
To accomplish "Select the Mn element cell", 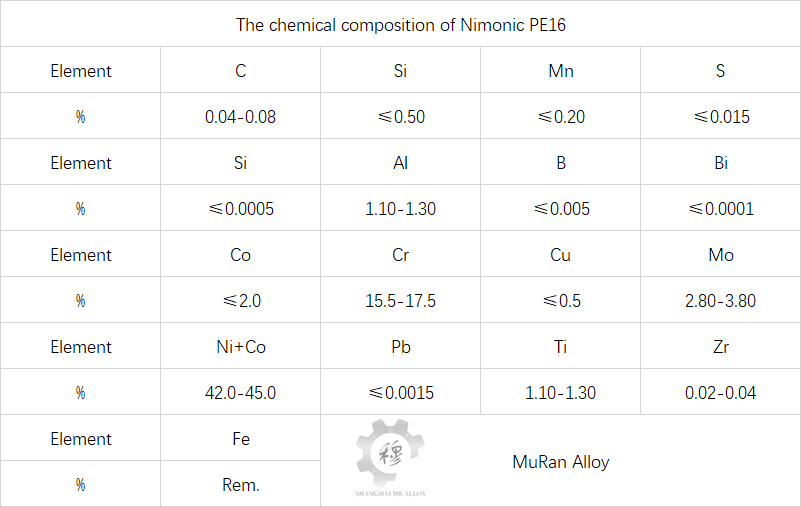I will (560, 71).
